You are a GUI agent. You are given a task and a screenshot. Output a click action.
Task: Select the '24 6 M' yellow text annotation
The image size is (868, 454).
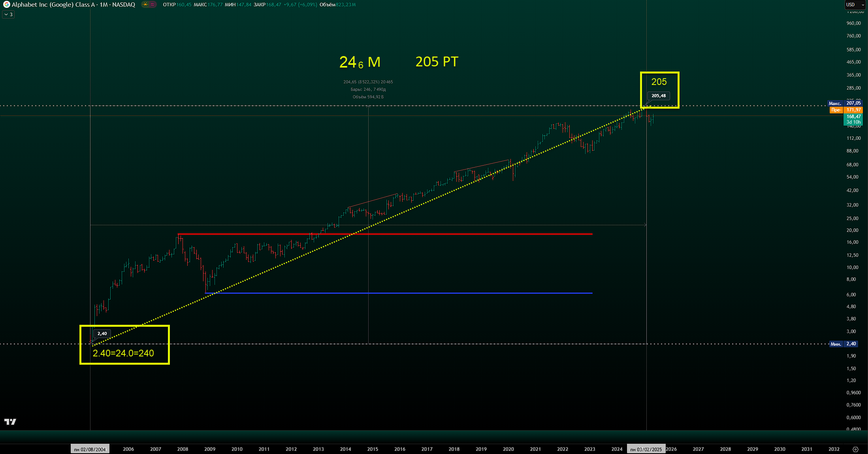[360, 62]
